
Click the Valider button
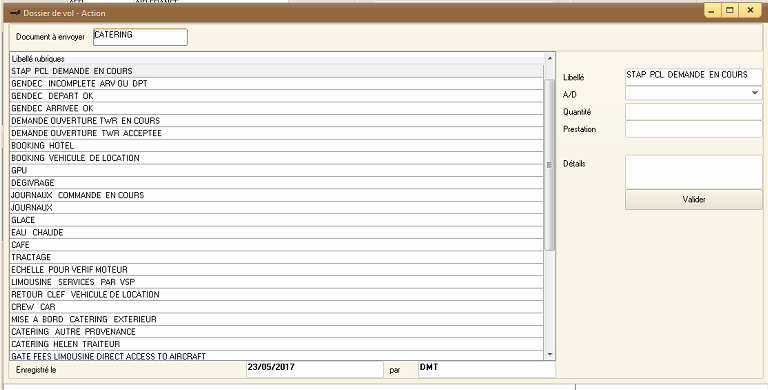tap(694, 199)
